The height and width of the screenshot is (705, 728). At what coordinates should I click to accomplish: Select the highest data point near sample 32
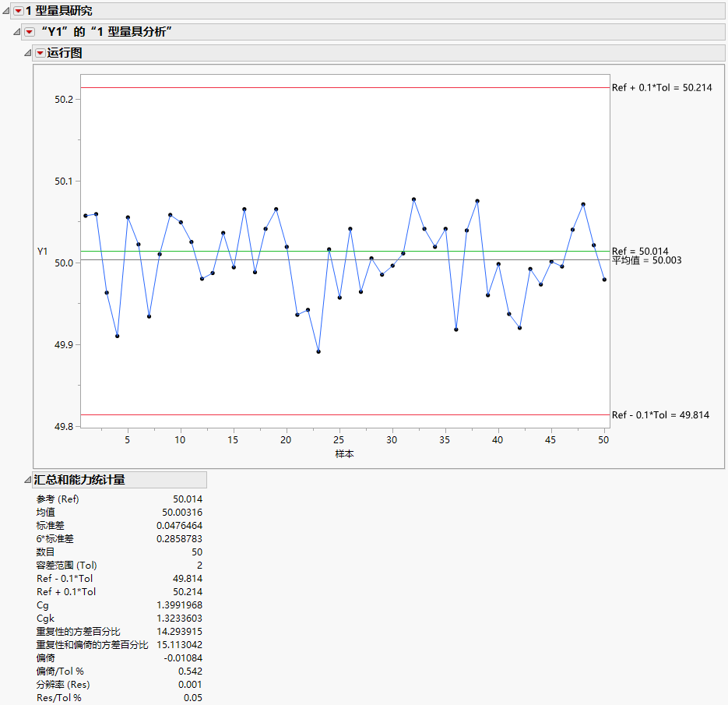pyautogui.click(x=413, y=199)
